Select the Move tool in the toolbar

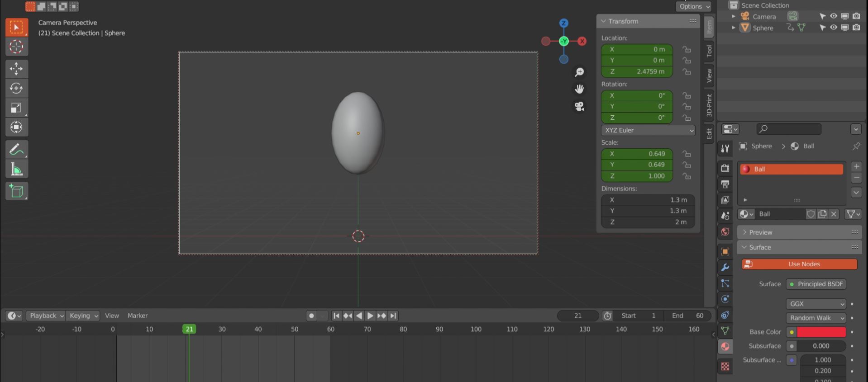[16, 69]
